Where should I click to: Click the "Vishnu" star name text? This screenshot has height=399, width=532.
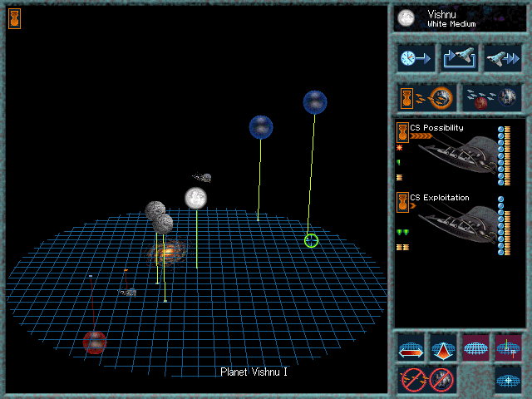441,15
